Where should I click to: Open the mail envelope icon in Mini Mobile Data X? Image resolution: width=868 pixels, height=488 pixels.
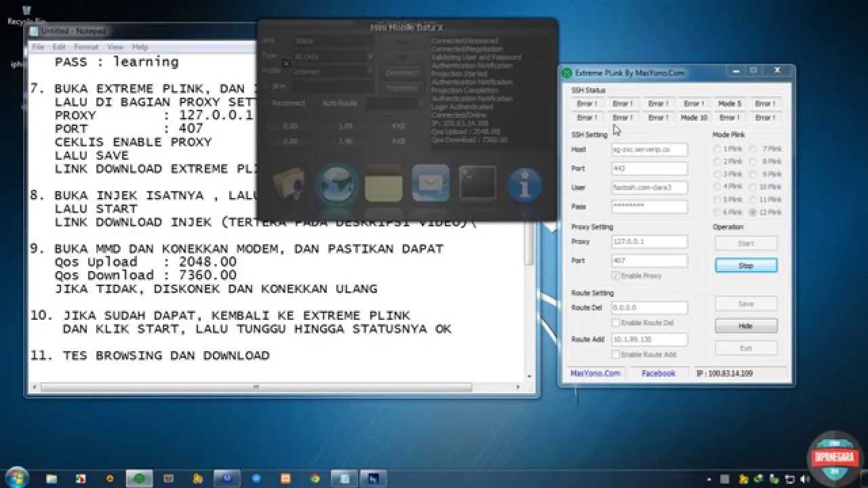coord(431,183)
